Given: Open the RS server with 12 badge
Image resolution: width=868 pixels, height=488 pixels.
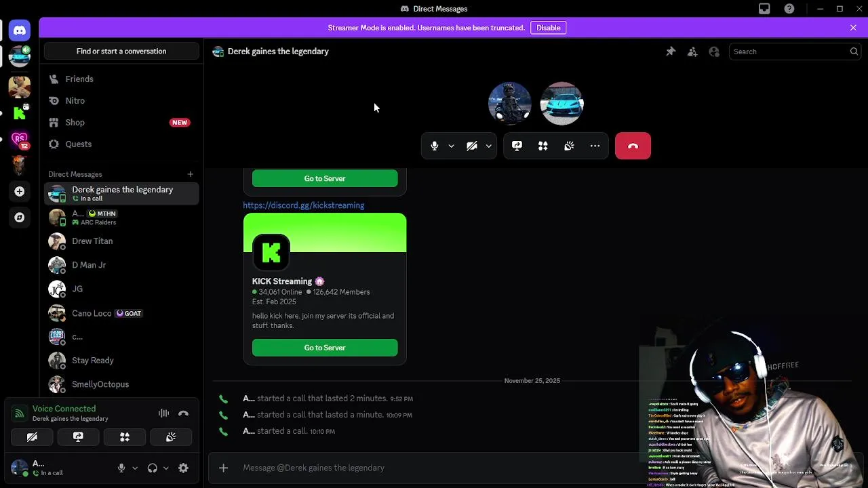Looking at the screenshot, I should (20, 140).
